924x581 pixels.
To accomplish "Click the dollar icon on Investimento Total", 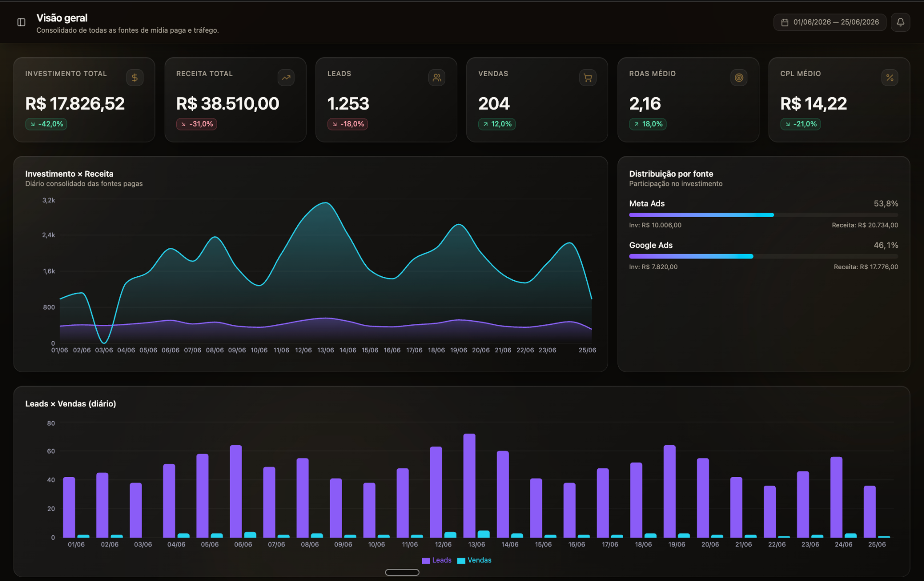I will coord(135,77).
